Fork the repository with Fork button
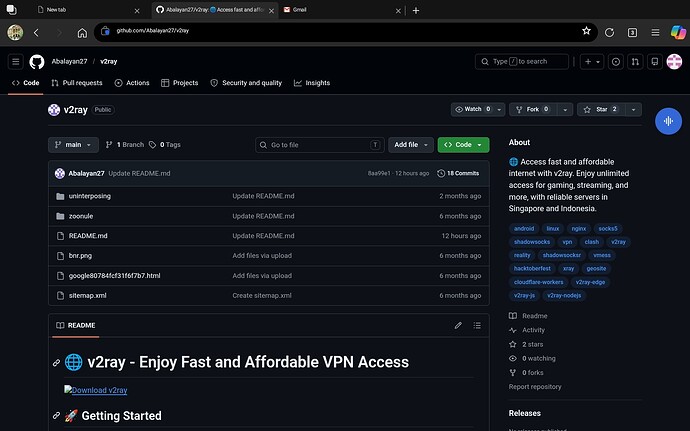 pyautogui.click(x=533, y=110)
